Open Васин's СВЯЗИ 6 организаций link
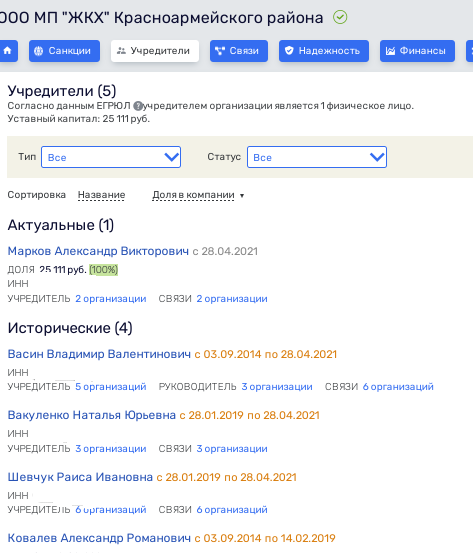This screenshot has width=473, height=553. (398, 387)
